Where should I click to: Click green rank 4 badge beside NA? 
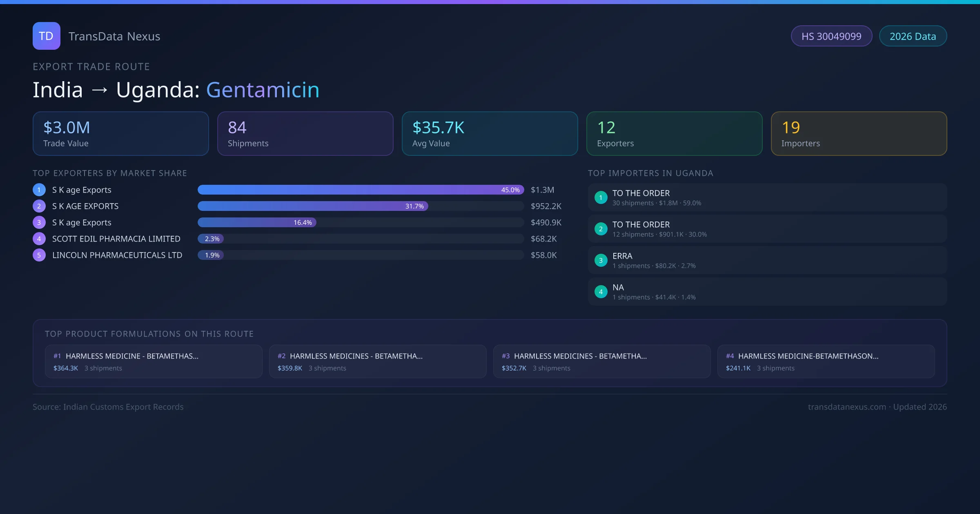(x=601, y=292)
